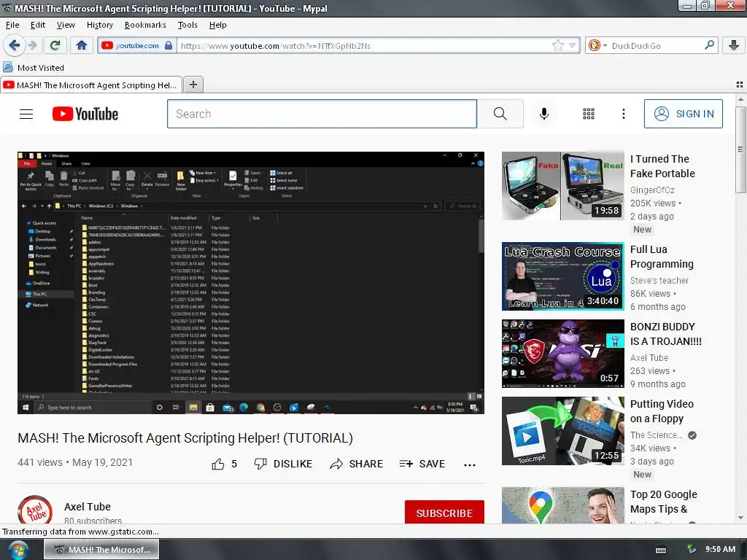
Task: Open the YouTube apps grid icon
Action: point(589,114)
